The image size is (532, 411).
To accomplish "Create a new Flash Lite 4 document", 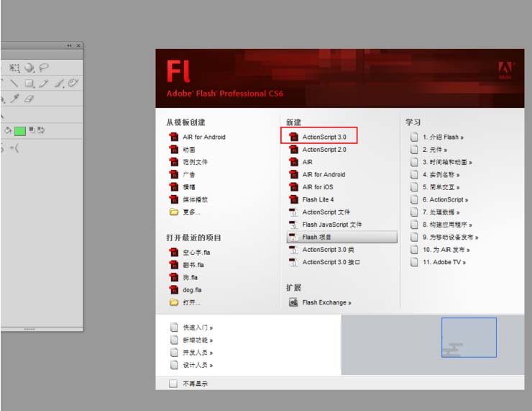I will click(311, 199).
